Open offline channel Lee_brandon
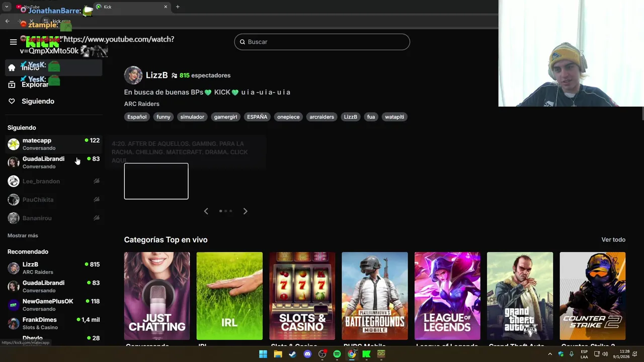This screenshot has height=362, width=644. [53, 181]
